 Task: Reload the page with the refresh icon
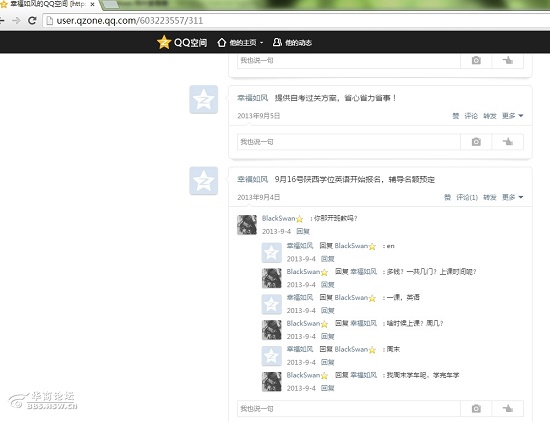coord(32,21)
